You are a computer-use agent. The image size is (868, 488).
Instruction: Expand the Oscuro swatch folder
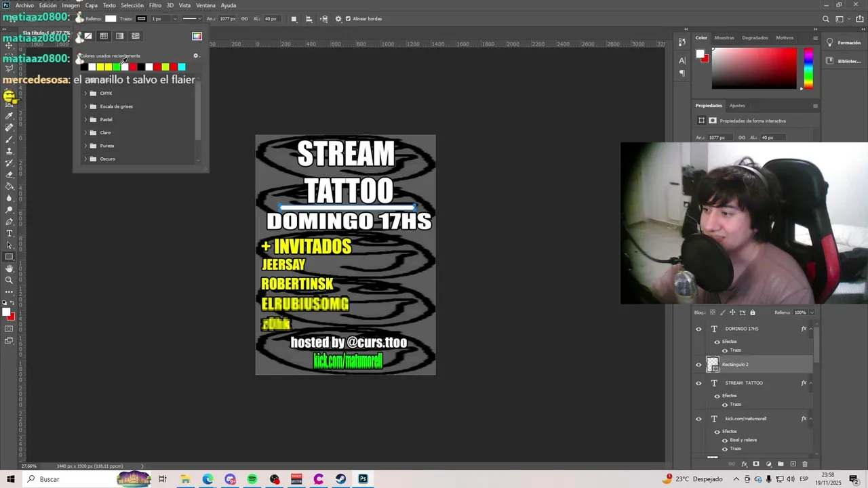coord(85,159)
